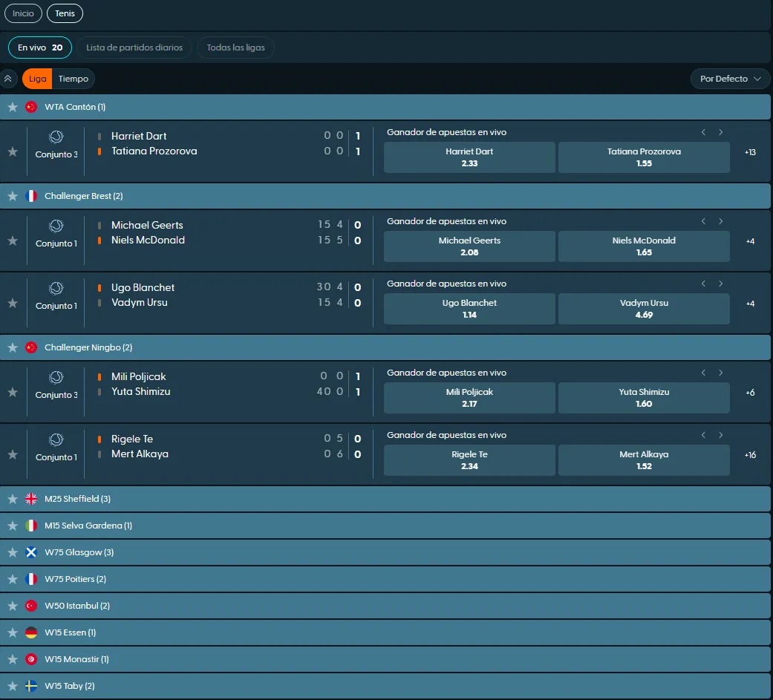The width and height of the screenshot is (773, 700).
Task: Star the Michael Geerts match
Action: coord(13,241)
